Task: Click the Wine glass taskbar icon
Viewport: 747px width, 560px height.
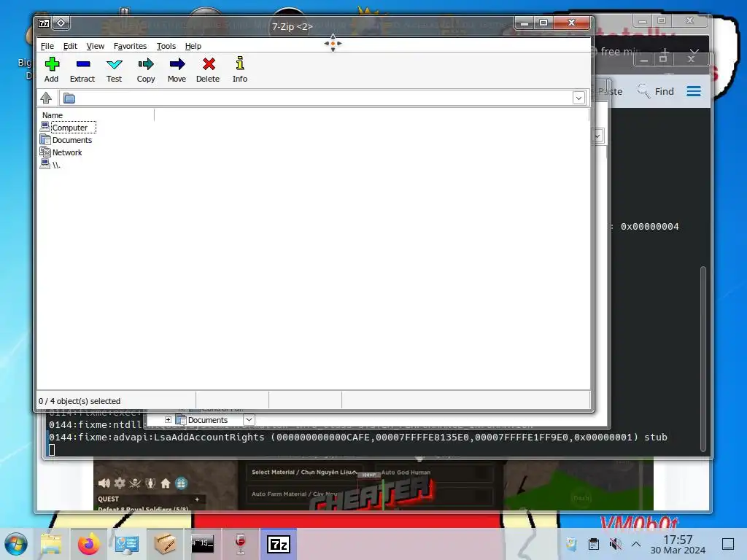Action: pos(241,544)
